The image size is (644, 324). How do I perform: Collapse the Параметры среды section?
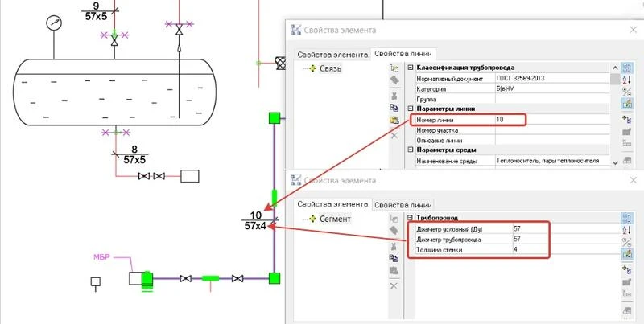pyautogui.click(x=411, y=150)
